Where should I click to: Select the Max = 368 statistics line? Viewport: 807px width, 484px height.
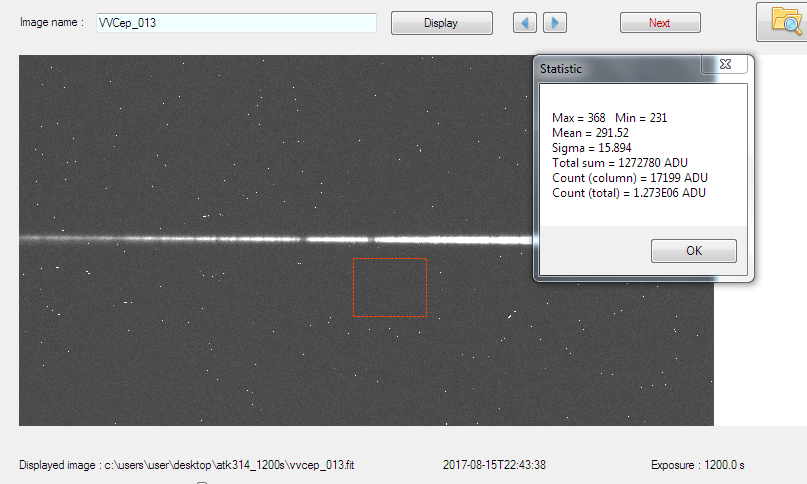click(609, 118)
